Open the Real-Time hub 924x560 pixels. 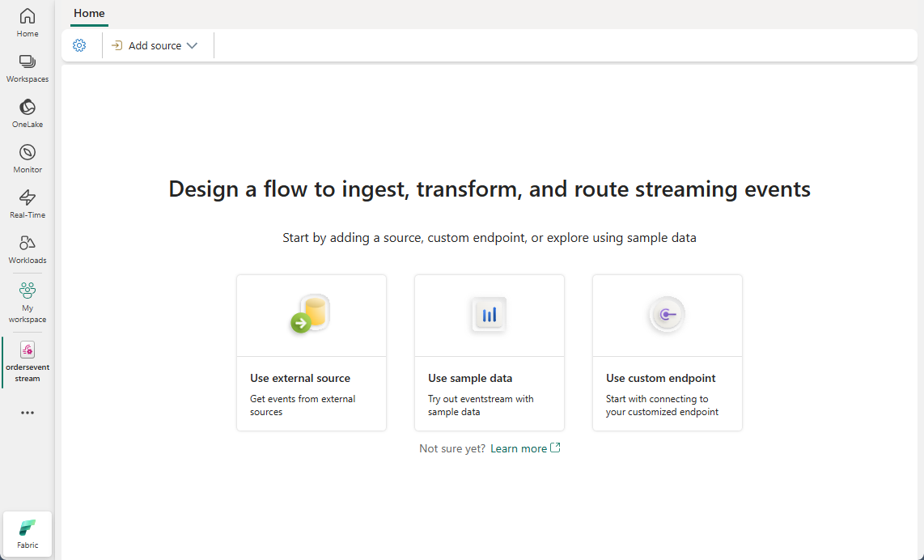point(28,204)
